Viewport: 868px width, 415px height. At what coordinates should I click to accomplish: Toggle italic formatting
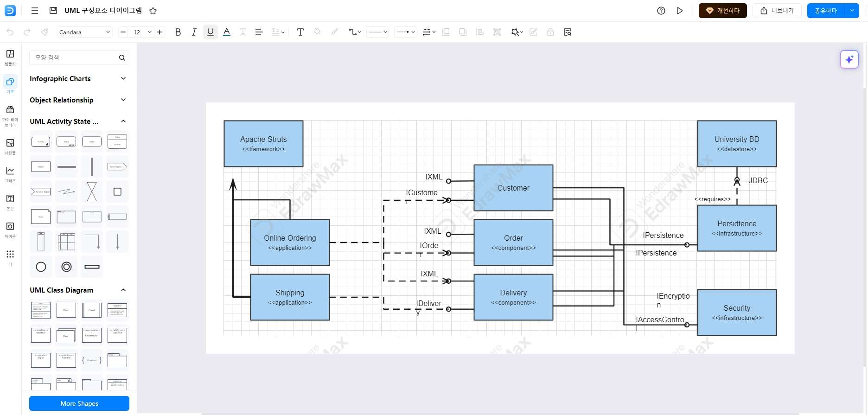click(194, 32)
